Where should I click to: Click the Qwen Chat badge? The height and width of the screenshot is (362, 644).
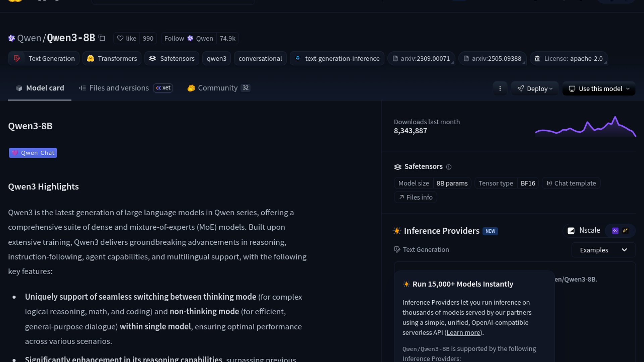coord(33,153)
